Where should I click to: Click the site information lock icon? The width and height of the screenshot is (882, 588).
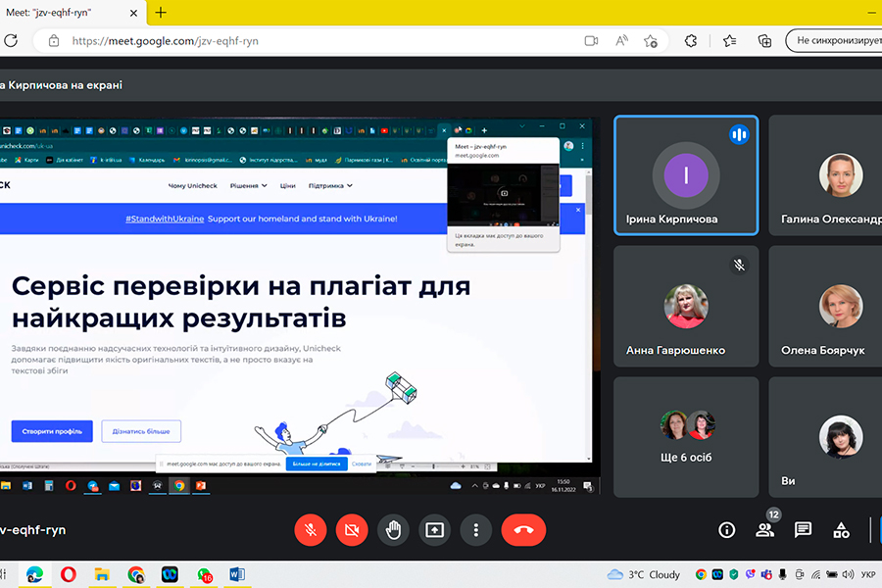pyautogui.click(x=54, y=40)
